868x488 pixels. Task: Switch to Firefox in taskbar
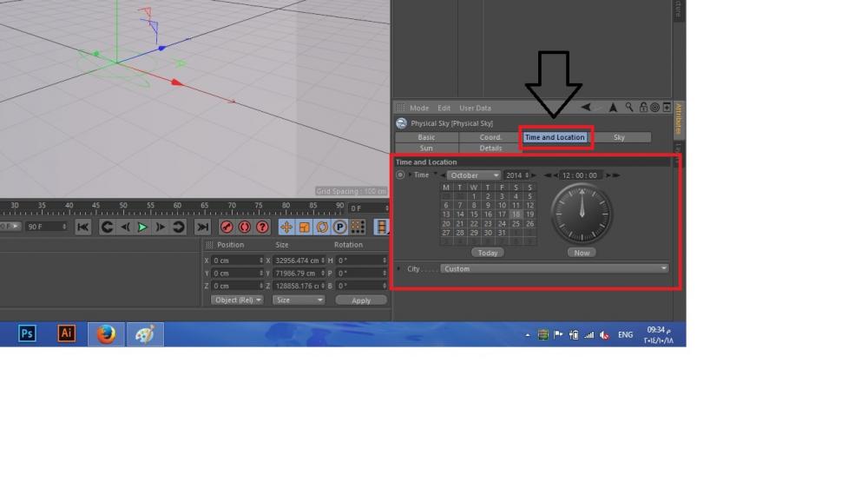(106, 334)
